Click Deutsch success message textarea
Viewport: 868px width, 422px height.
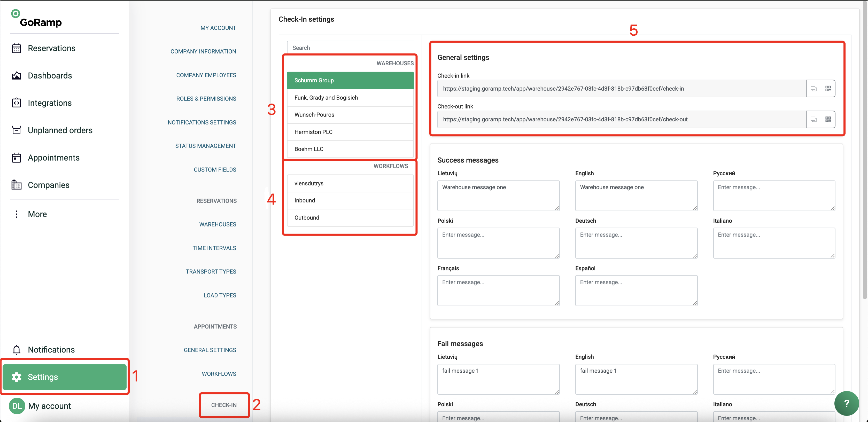636,243
